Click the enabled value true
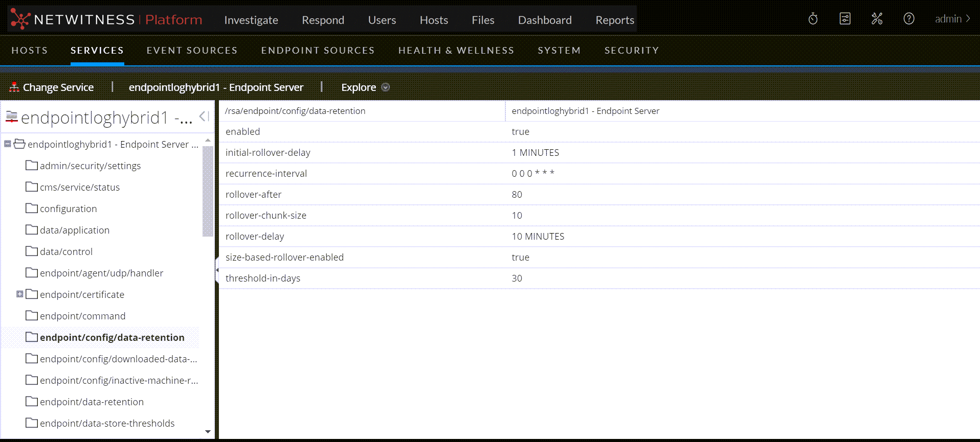The width and height of the screenshot is (980, 442). [520, 132]
